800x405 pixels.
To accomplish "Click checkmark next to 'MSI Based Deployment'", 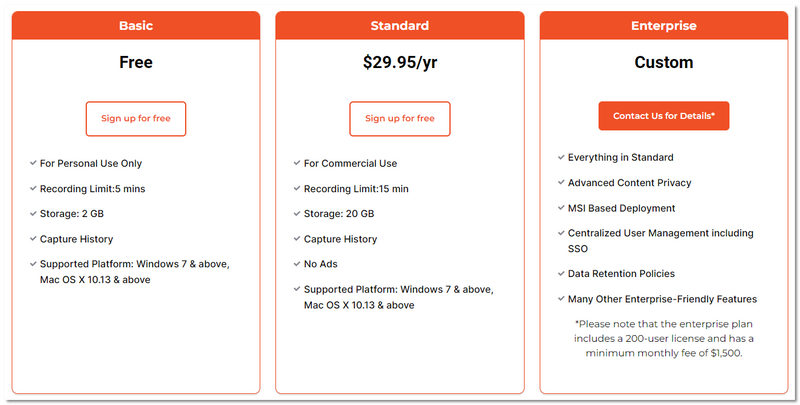I will pos(561,208).
